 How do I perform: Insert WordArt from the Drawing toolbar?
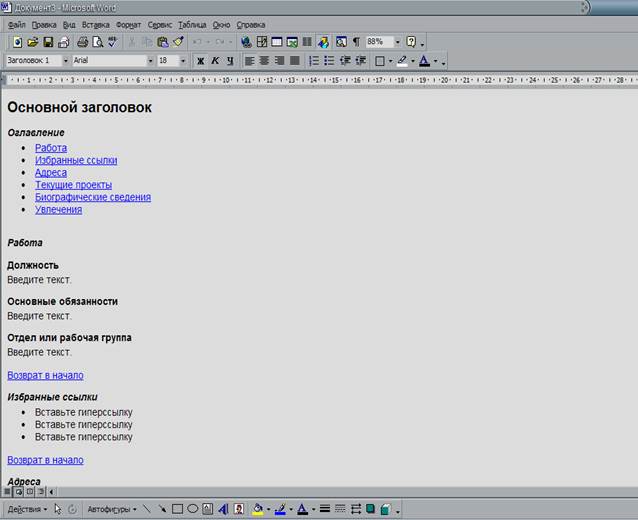(x=223, y=509)
